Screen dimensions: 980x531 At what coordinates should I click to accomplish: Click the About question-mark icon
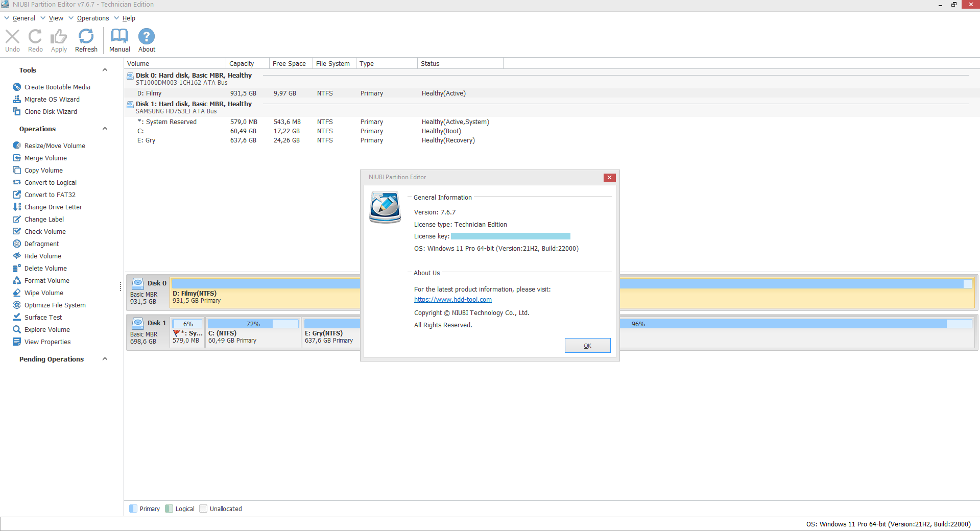147,36
